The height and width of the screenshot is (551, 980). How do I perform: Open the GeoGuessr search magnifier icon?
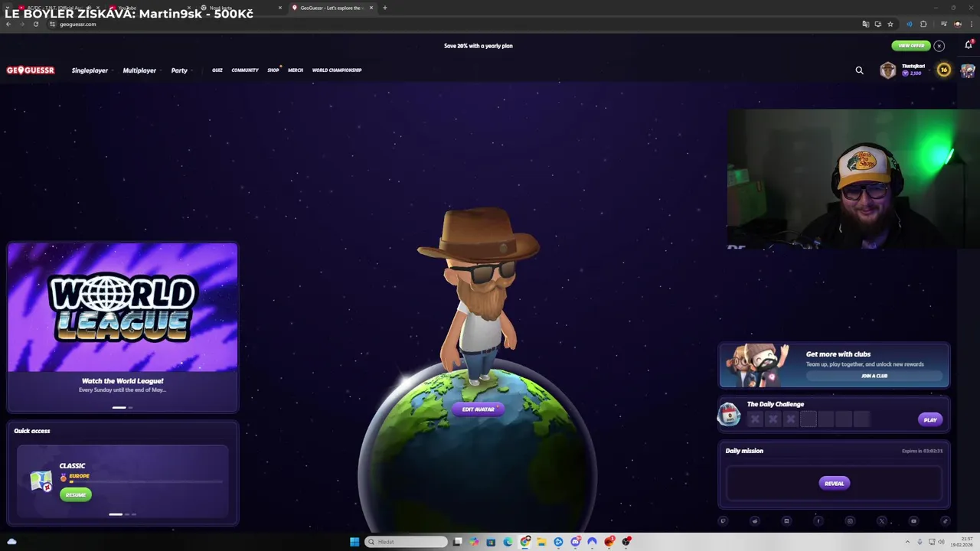[x=859, y=70]
